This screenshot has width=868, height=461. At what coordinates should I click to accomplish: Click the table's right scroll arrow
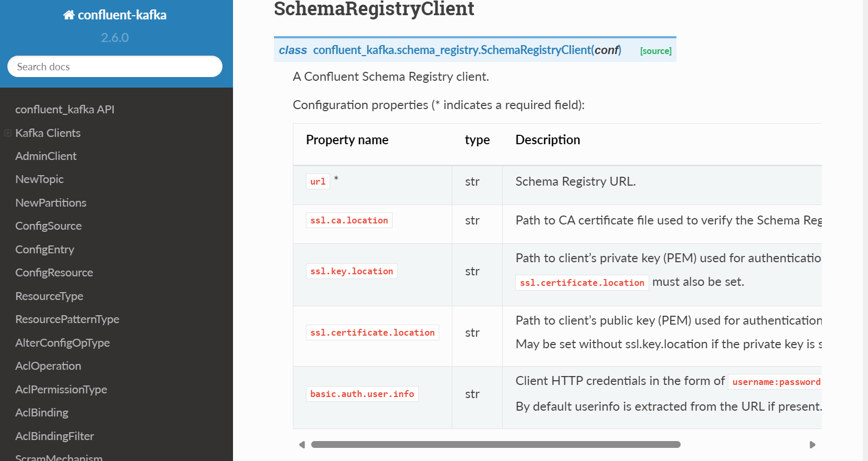pos(812,445)
